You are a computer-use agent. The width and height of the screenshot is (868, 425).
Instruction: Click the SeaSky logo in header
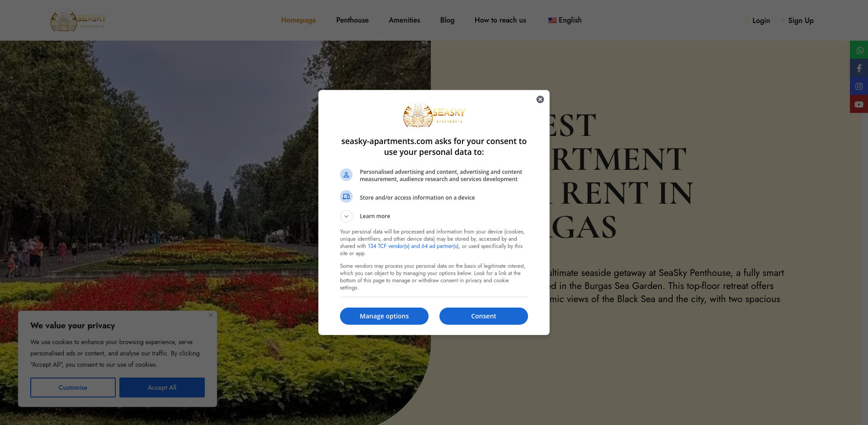click(78, 20)
